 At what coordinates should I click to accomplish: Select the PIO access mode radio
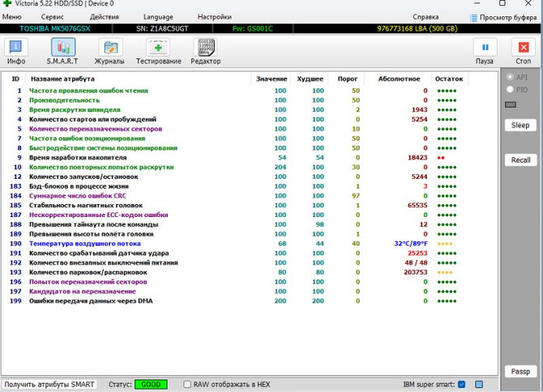pos(510,89)
